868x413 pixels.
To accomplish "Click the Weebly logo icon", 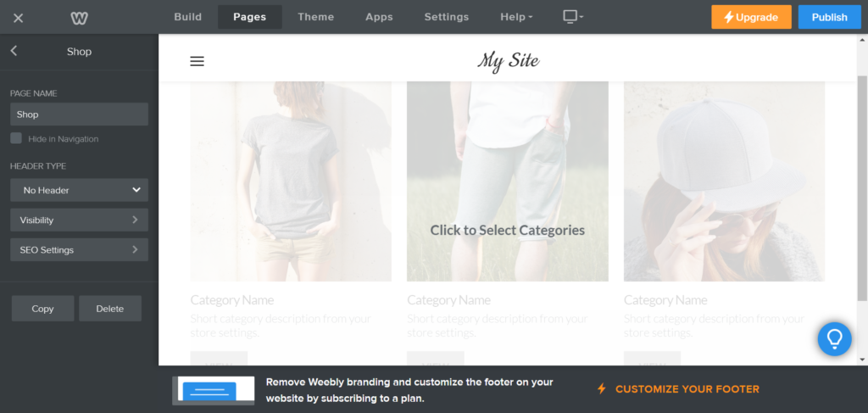I will pyautogui.click(x=79, y=18).
